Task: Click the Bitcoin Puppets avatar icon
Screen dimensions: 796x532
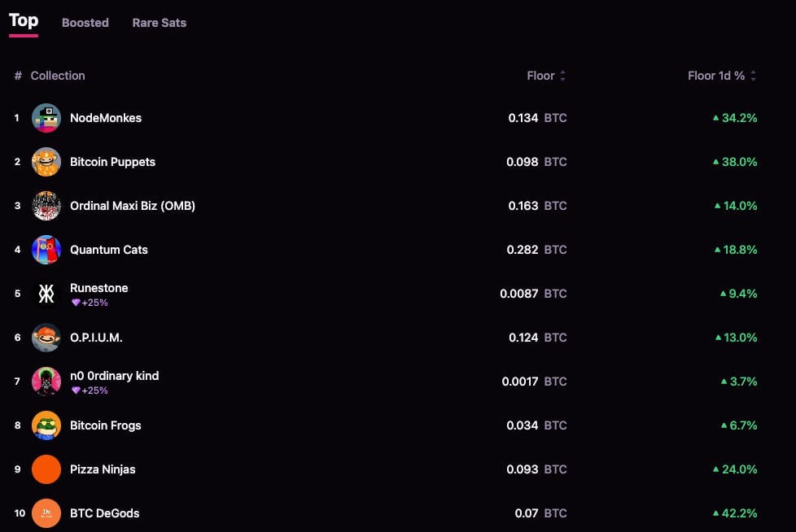Action: tap(46, 162)
